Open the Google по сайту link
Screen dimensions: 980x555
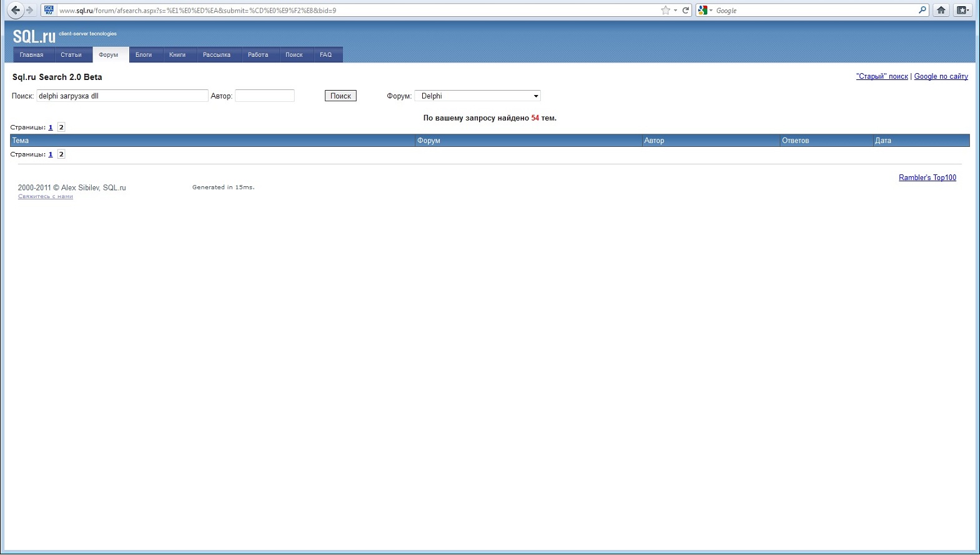click(941, 76)
